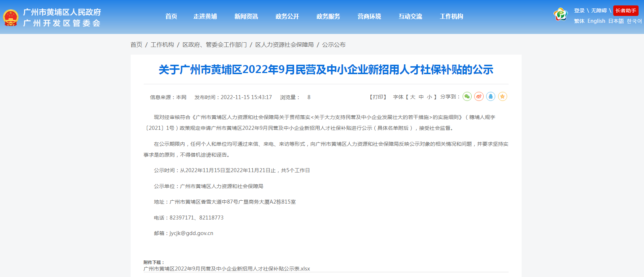Download the xlsx attachment 公示表
Viewport: 644px width, 277px height.
(x=227, y=269)
